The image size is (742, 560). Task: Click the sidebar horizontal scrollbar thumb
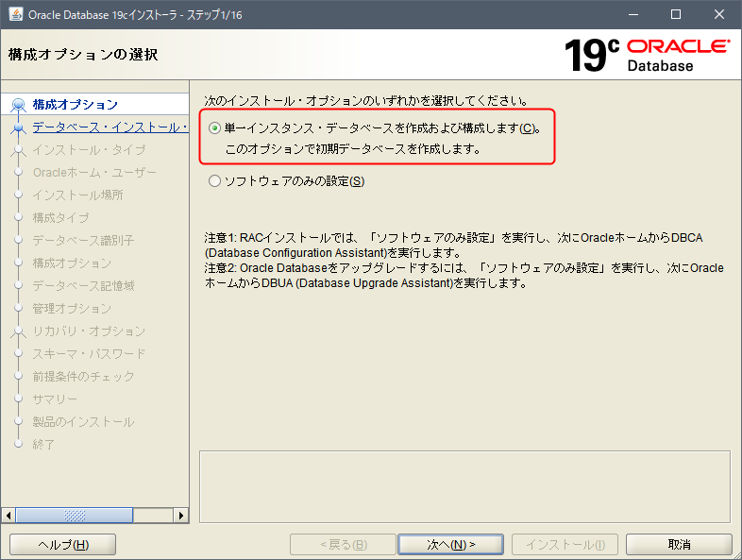[75, 515]
